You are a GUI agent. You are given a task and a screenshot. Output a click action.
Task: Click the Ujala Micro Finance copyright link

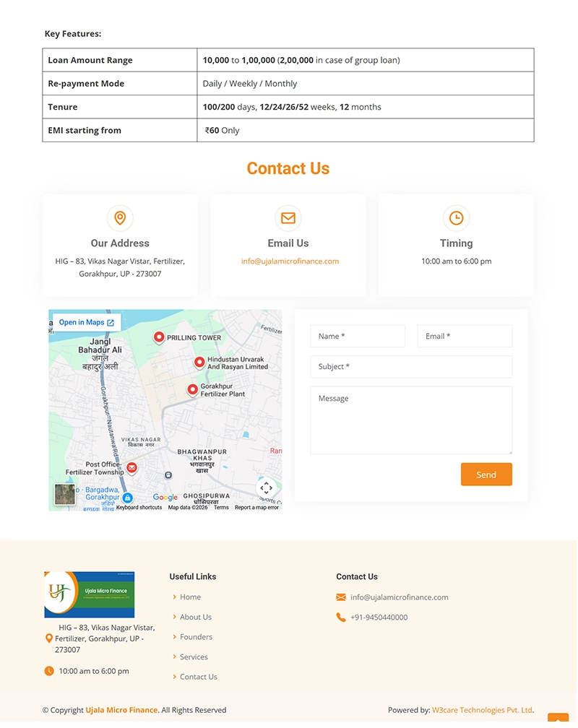(121, 710)
